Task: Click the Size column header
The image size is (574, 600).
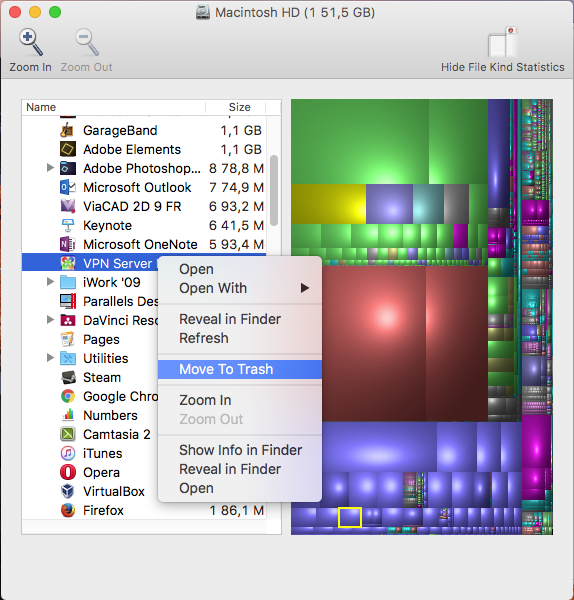Action: click(x=240, y=107)
